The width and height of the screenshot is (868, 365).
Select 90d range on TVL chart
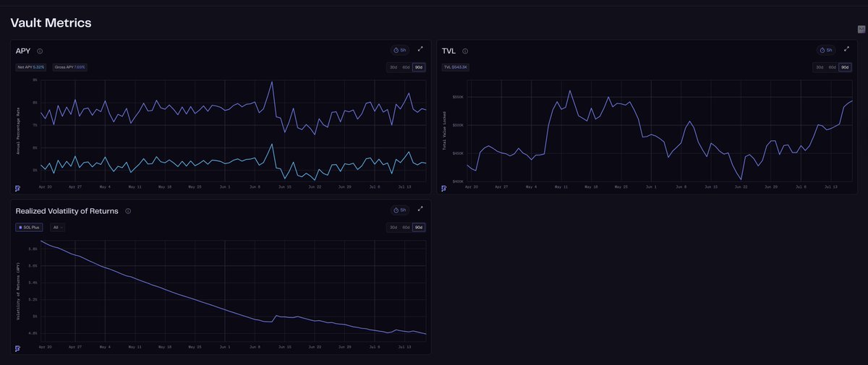point(845,67)
